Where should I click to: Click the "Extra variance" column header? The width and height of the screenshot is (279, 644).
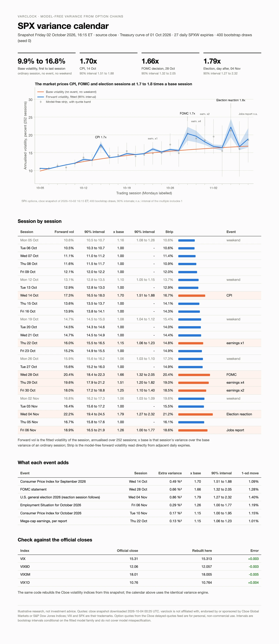tap(170, 473)
